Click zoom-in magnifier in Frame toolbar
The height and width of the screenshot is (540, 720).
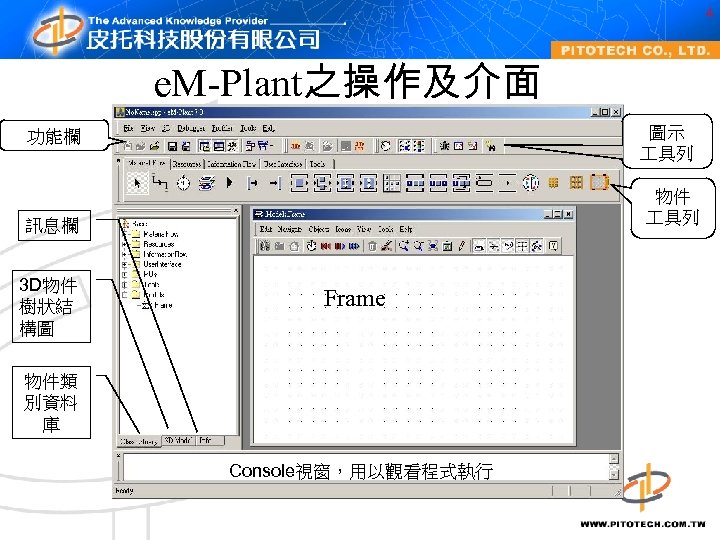[403, 246]
